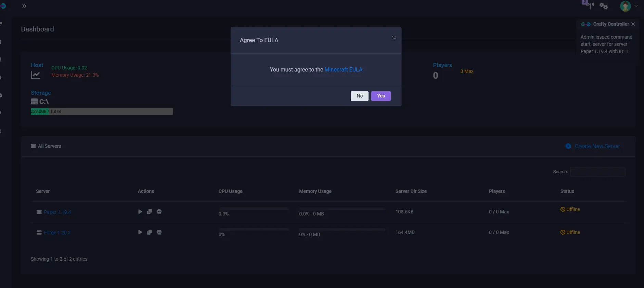Click the plus icon beside Create New Server

coord(568,146)
